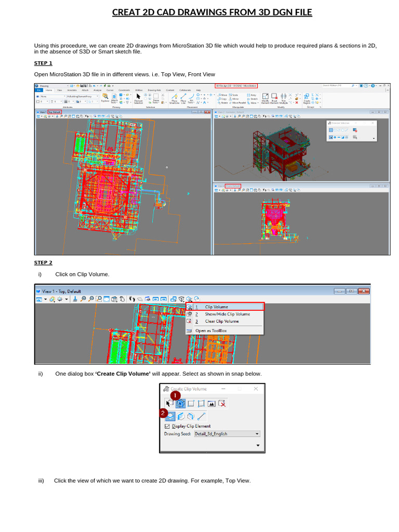Open the Drawing Seed dropdown
The width and height of the screenshot is (399, 532).
(x=227, y=434)
